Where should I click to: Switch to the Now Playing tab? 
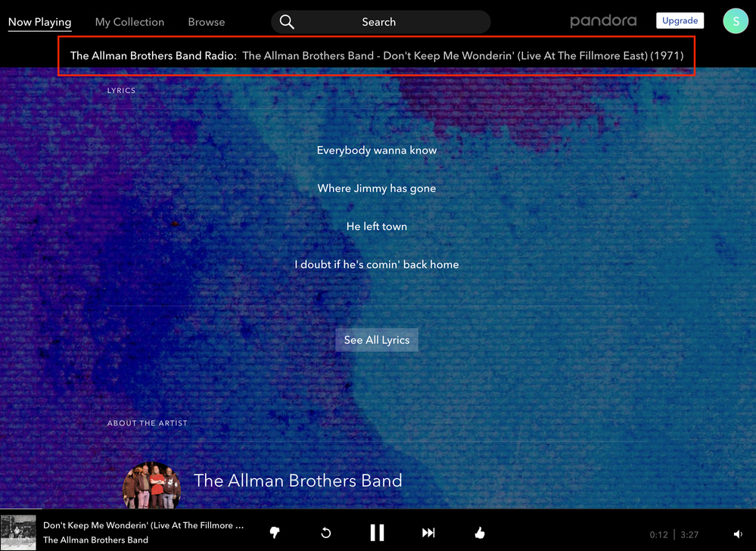click(39, 22)
